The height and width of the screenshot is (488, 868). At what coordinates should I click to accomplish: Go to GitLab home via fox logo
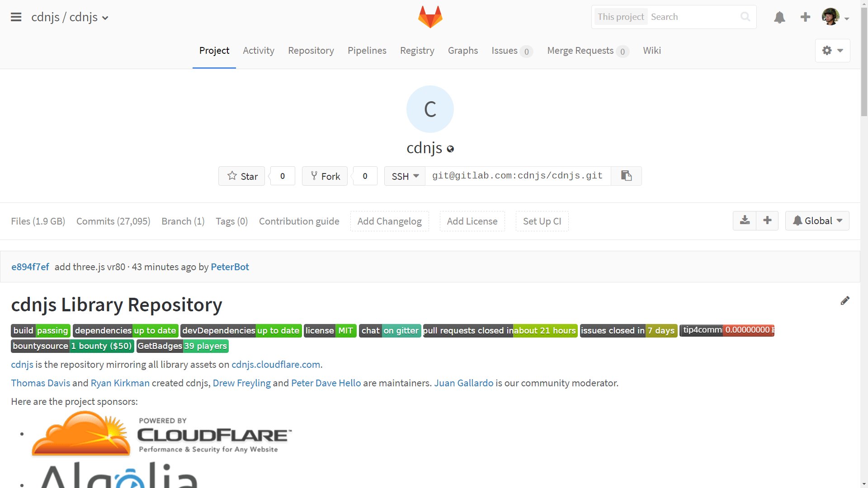point(430,17)
